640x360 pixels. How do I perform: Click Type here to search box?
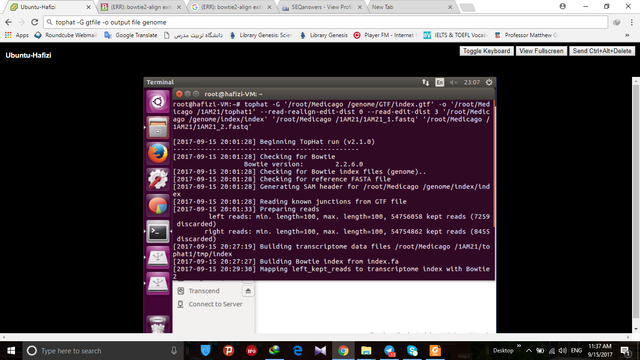pyautogui.click(x=102, y=351)
